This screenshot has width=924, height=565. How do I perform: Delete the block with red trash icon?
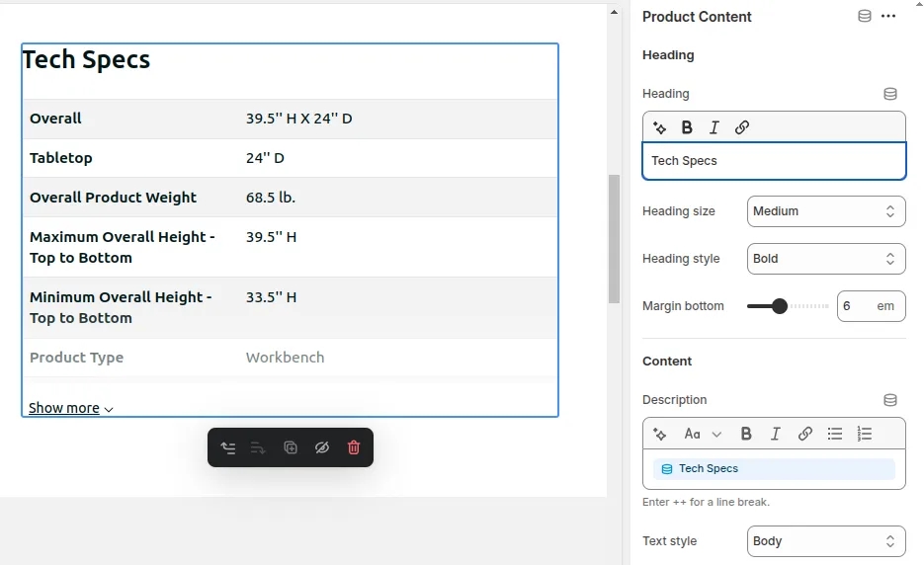coord(354,447)
